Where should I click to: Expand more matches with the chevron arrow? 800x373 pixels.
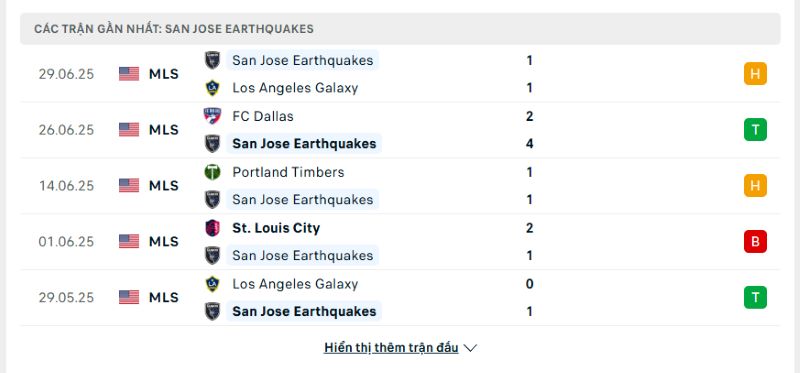[470, 349]
